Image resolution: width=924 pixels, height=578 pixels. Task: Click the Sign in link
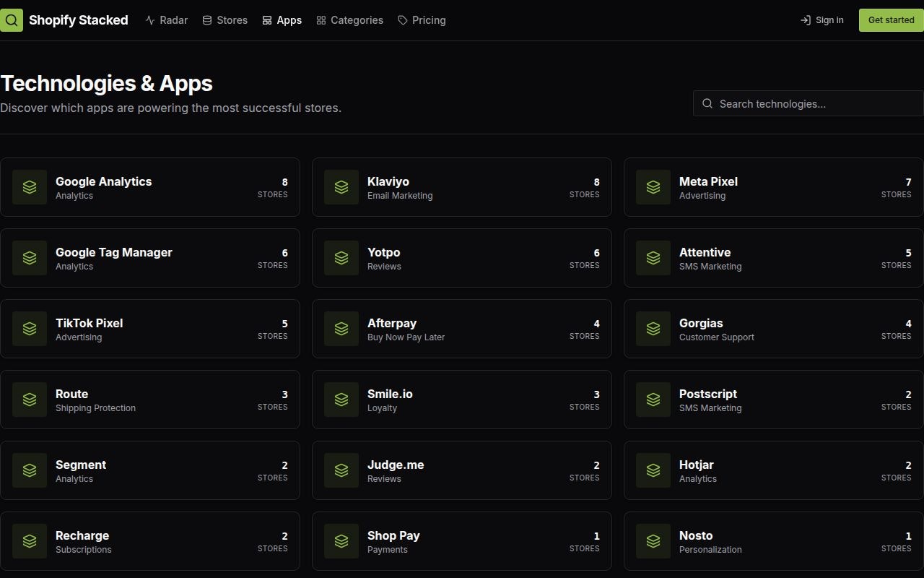[x=821, y=20]
